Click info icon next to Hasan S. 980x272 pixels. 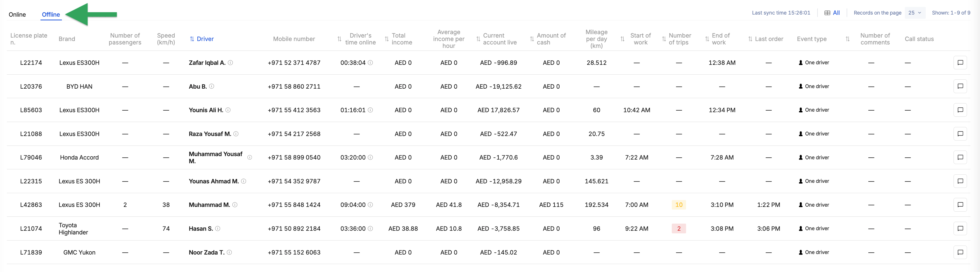[218, 229]
